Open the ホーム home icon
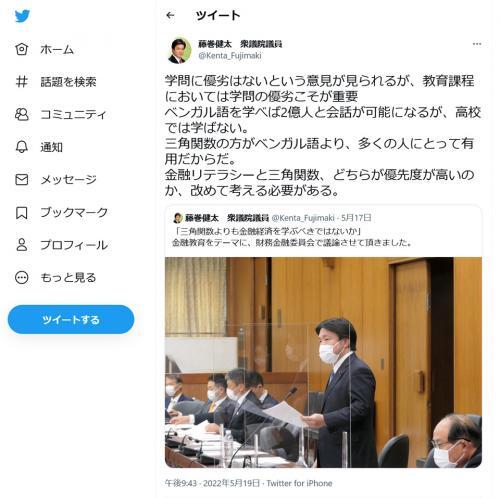 pos(22,49)
